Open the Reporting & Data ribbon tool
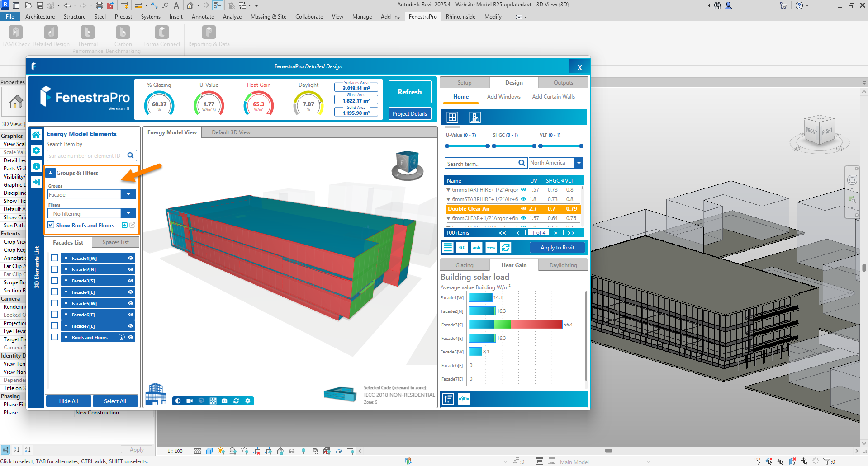 click(209, 36)
